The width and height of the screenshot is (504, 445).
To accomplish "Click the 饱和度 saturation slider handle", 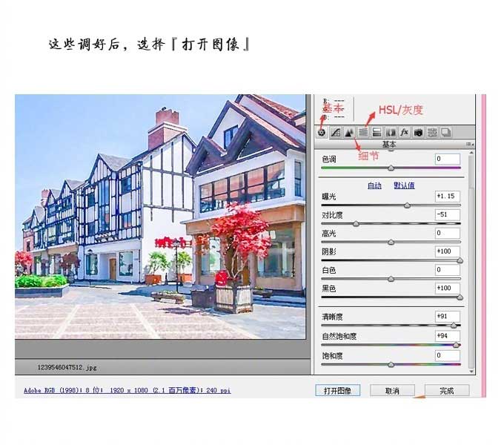I will click(x=391, y=365).
